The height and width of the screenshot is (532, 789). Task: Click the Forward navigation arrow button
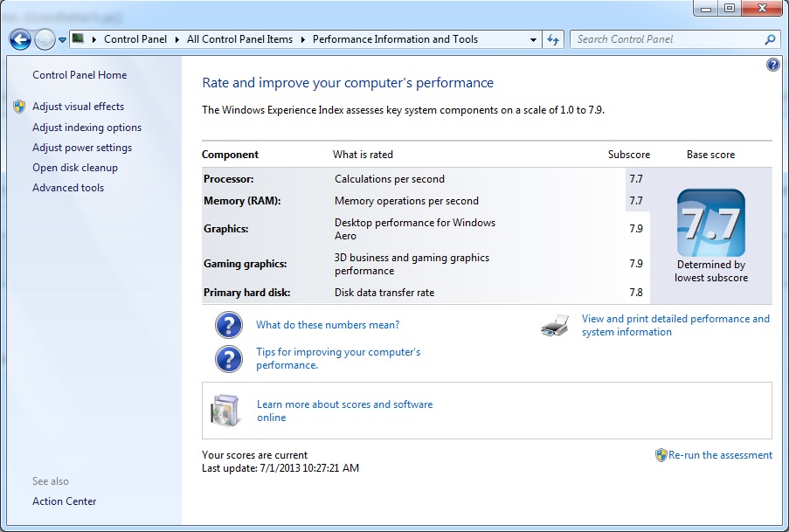pos(45,39)
